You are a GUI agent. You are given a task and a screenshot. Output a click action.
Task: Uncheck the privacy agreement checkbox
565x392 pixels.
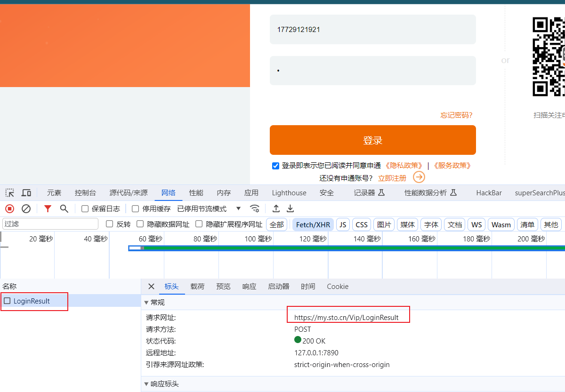[276, 166]
